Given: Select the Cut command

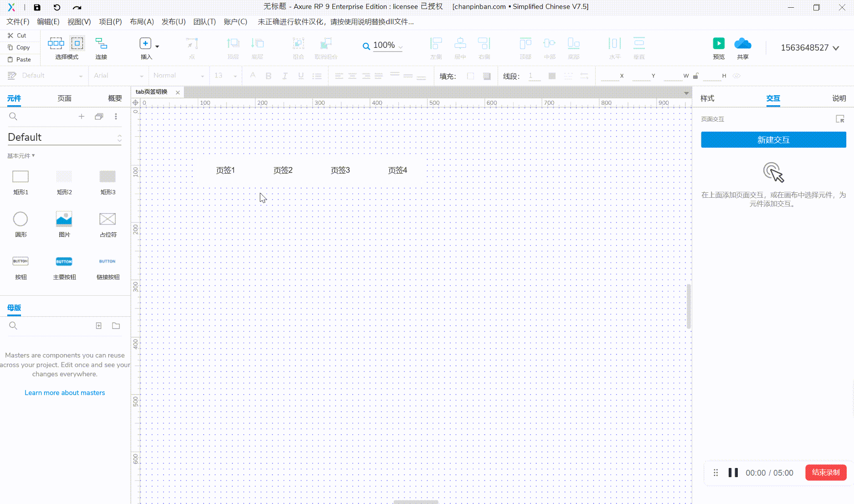Looking at the screenshot, I should point(17,36).
